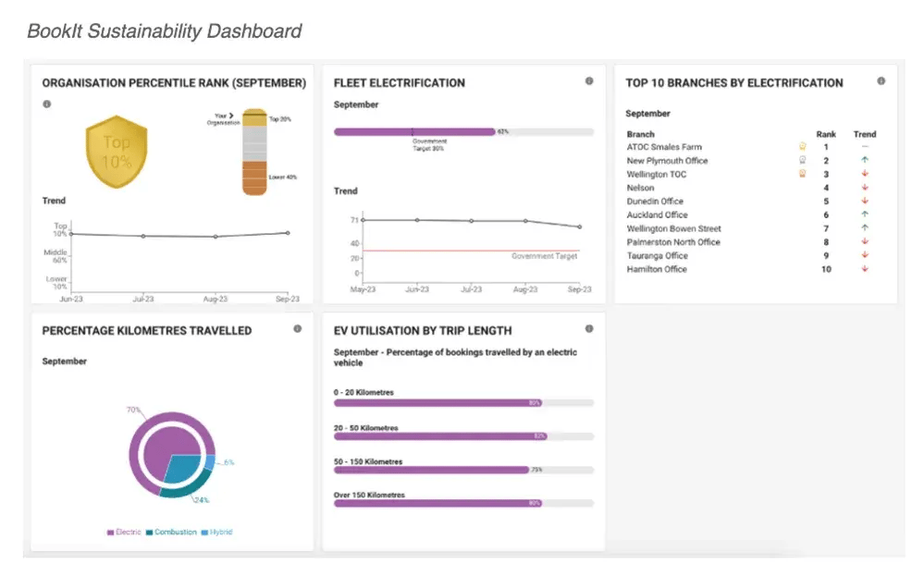The width and height of the screenshot is (924, 576).
Task: Select the ATOC Smales Farm branch row
Action: [x=751, y=147]
